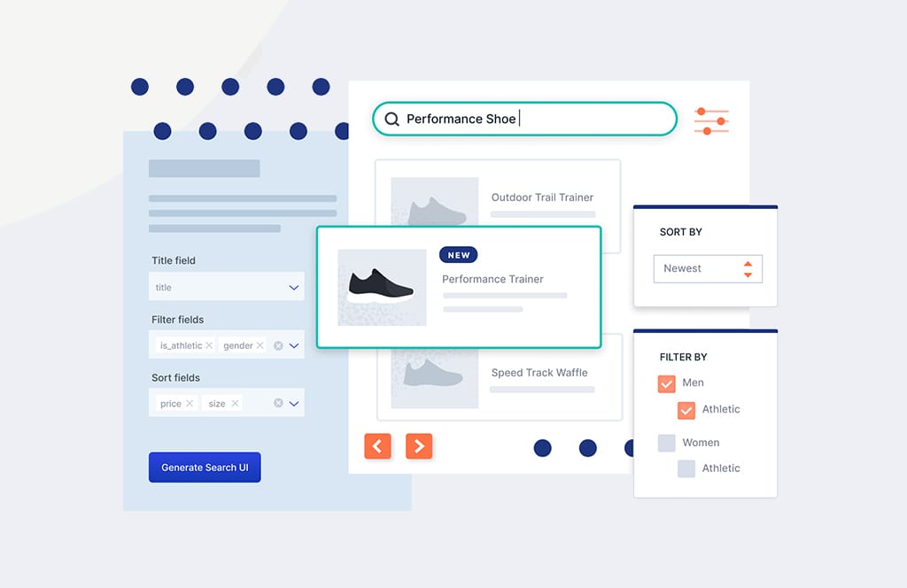Click the search magnifier icon
The width and height of the screenshot is (907, 588).
coord(392,119)
